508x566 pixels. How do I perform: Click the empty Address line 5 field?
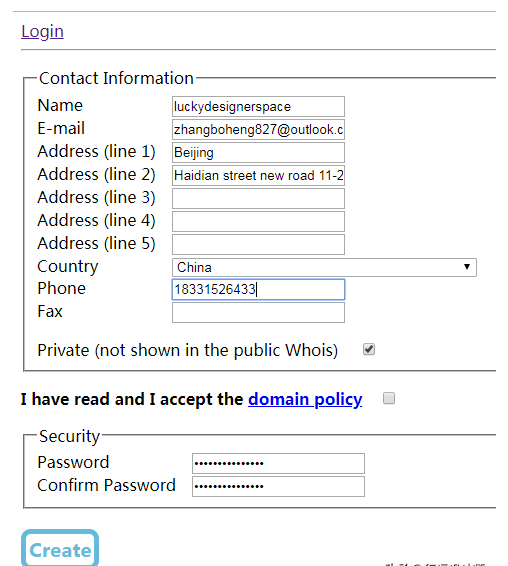(x=258, y=244)
